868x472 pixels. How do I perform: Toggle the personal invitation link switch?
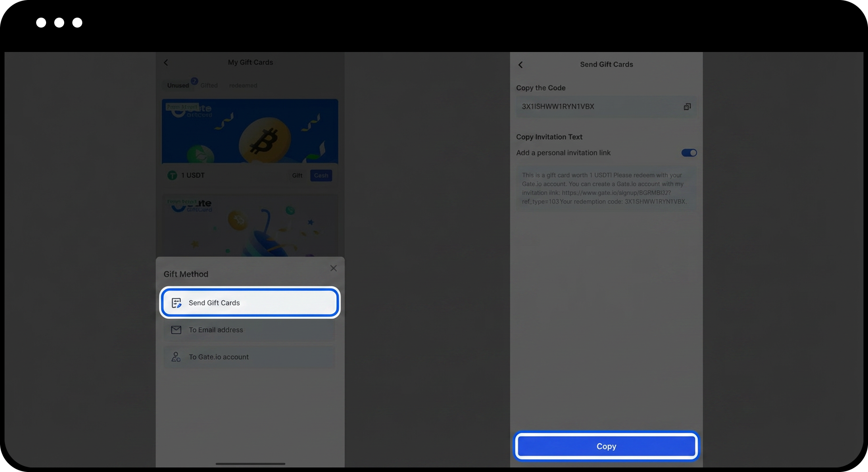689,153
